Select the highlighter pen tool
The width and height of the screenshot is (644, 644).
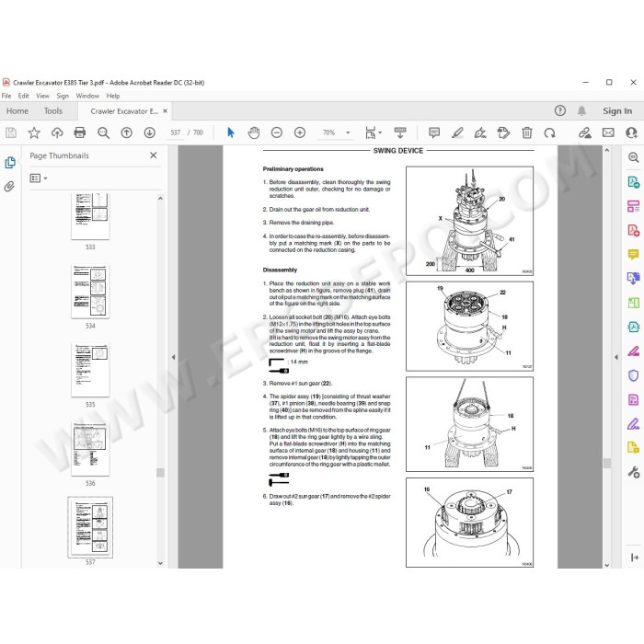pos(457,132)
